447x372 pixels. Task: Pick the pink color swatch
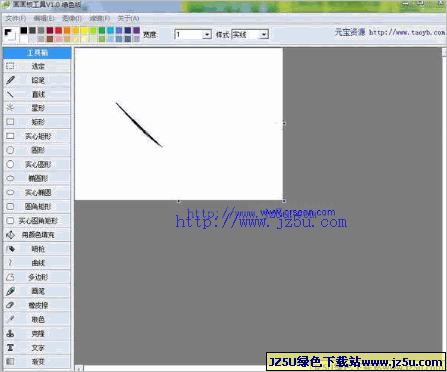click(58, 39)
